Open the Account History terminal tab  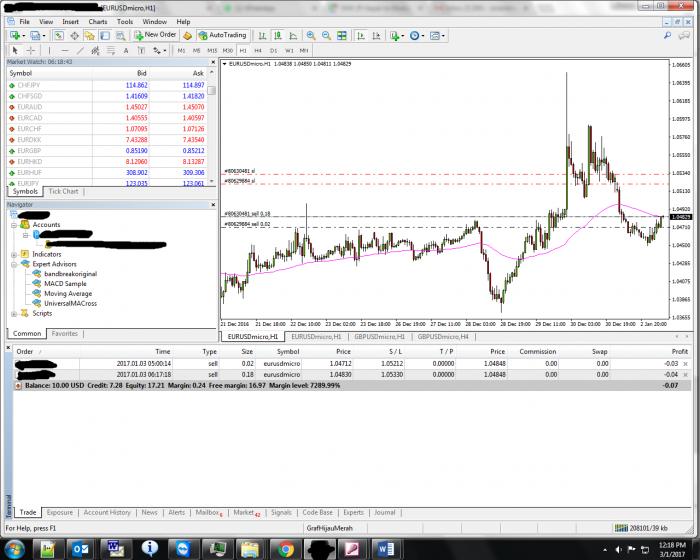click(107, 512)
